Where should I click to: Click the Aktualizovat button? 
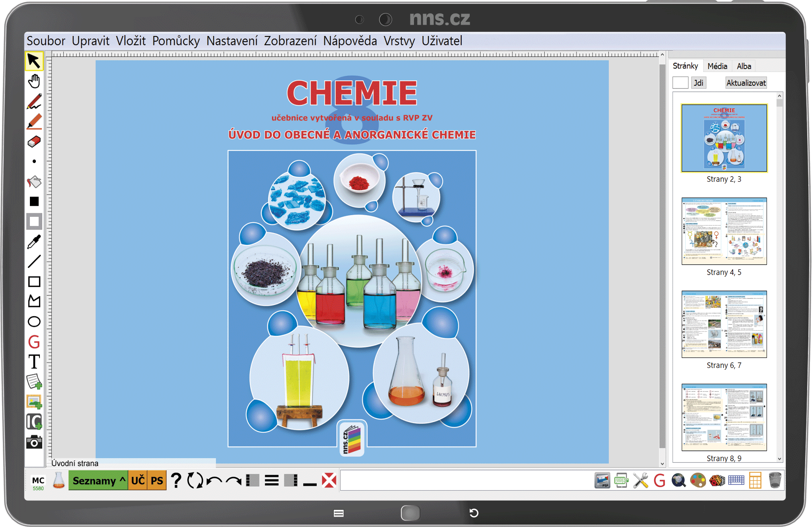tap(746, 83)
